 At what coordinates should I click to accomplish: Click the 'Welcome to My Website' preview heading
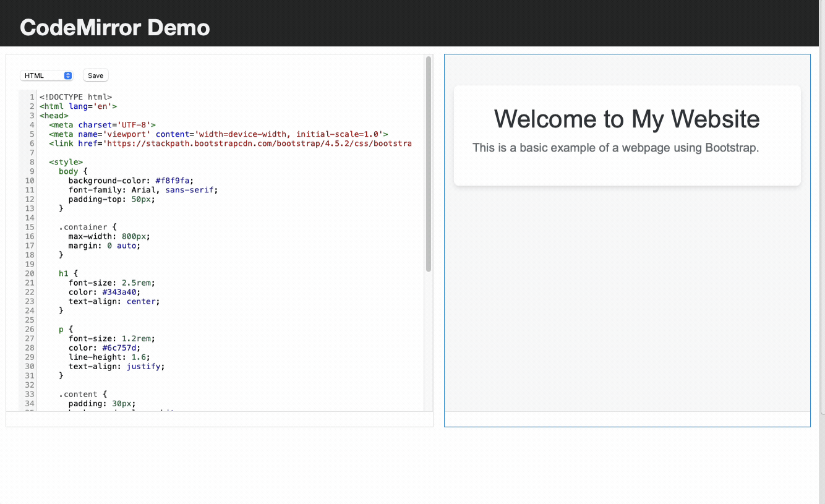pos(626,119)
